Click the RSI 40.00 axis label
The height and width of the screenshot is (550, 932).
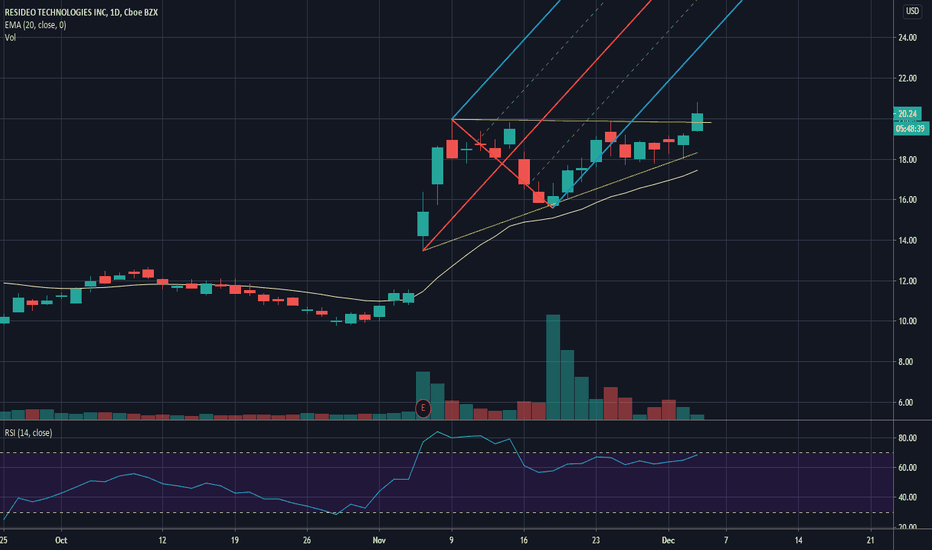pyautogui.click(x=907, y=498)
